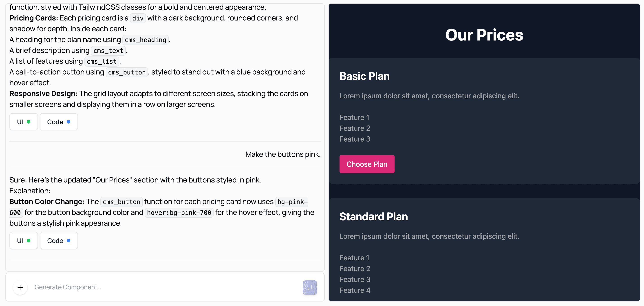Screen dimensions: 644x306
Task: Click the cms_heading code chip
Action: 146,40
